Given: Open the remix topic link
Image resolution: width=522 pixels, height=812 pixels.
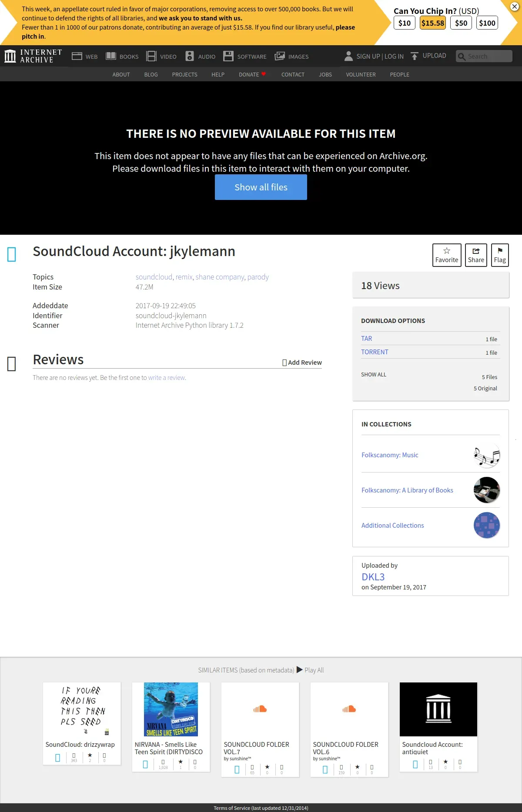Looking at the screenshot, I should [184, 277].
